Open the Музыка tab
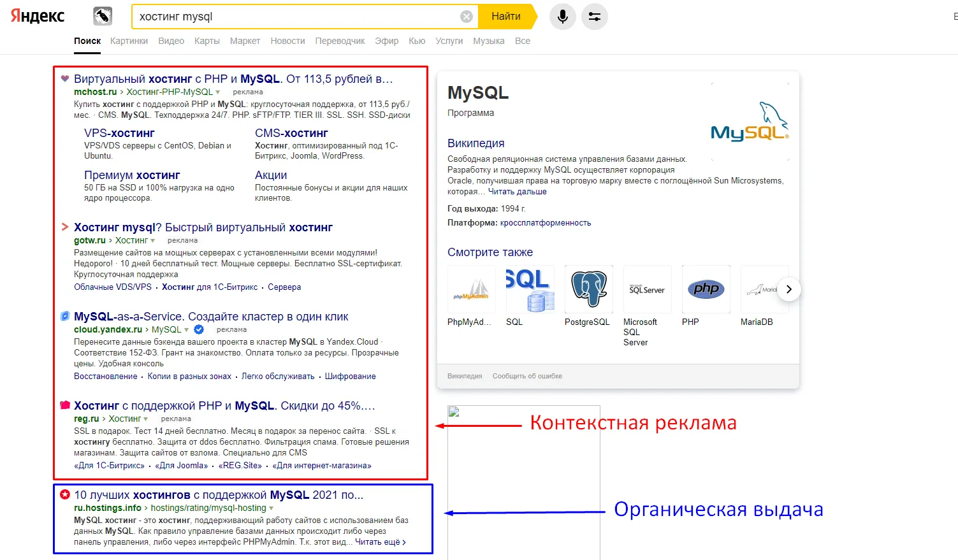Viewport: 958px width, 560px height. coord(488,41)
